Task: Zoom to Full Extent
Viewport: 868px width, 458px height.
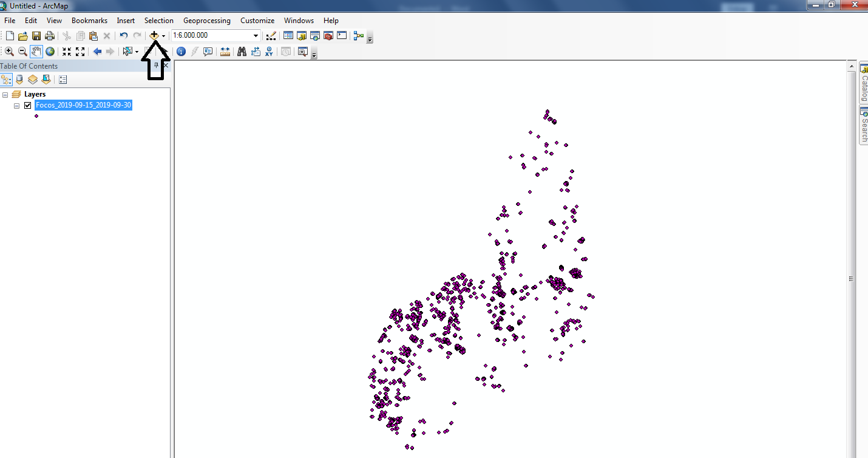Action: point(49,52)
